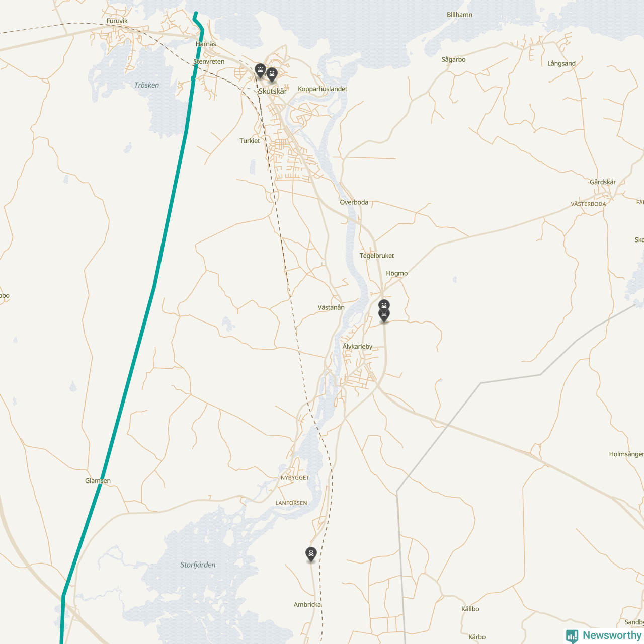
Task: Click the Överboda place label
Action: coord(354,202)
